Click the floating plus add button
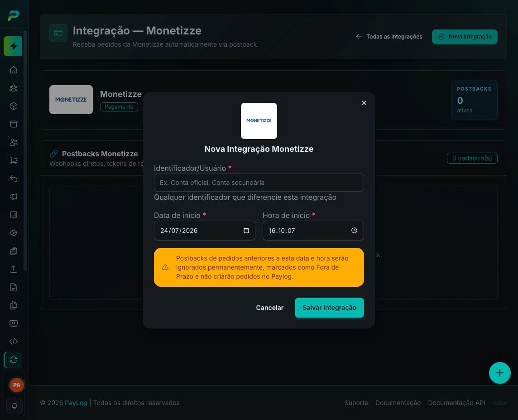Viewport: 518px width, 420px height. pos(499,373)
